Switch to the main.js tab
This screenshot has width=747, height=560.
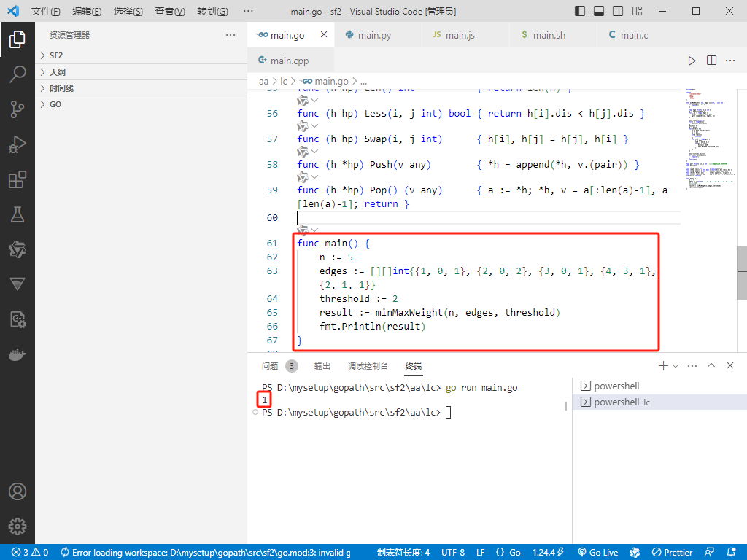click(465, 35)
